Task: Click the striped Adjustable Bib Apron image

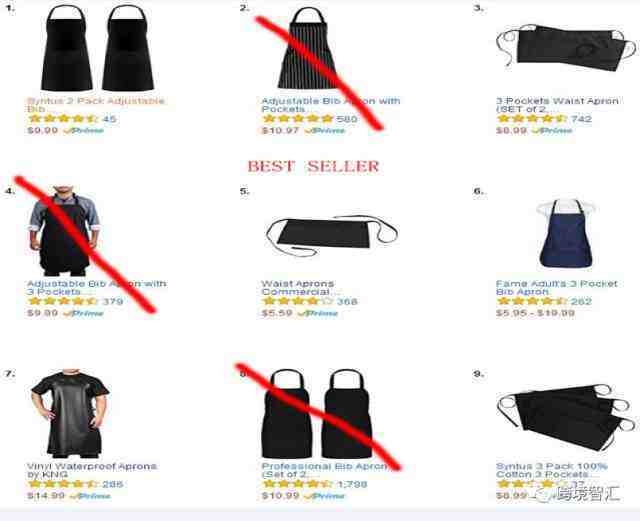Action: point(308,48)
